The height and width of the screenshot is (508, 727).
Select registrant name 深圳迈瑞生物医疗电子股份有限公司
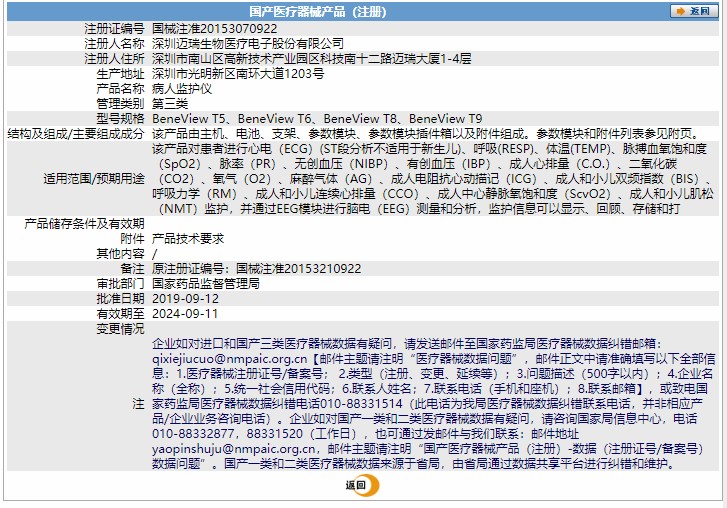[x=248, y=44]
